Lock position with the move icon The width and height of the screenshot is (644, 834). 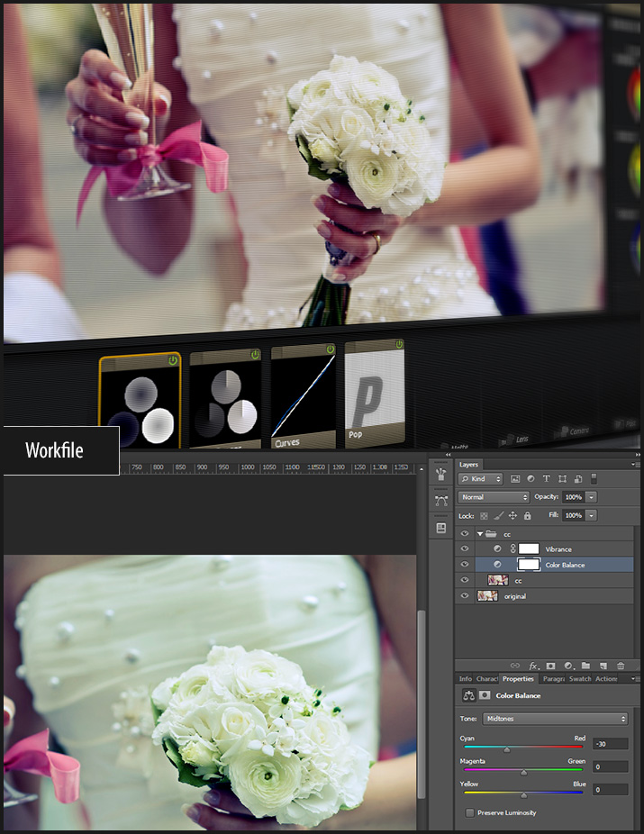(512, 515)
